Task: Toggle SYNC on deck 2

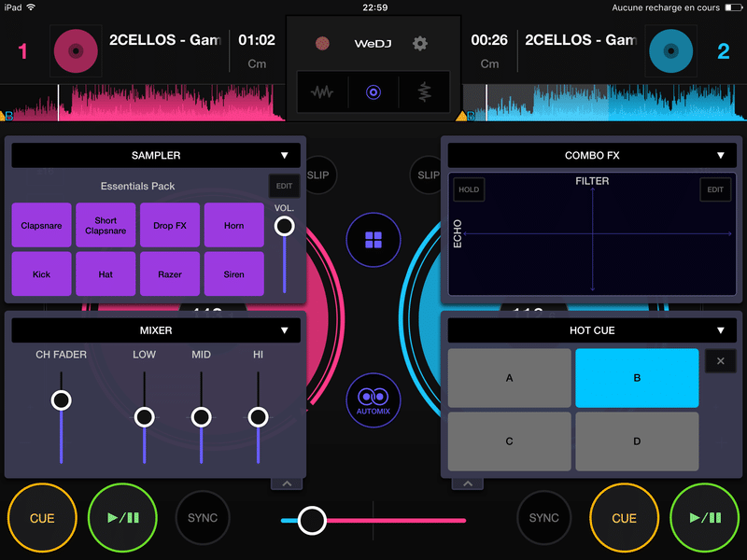Action: point(543,518)
